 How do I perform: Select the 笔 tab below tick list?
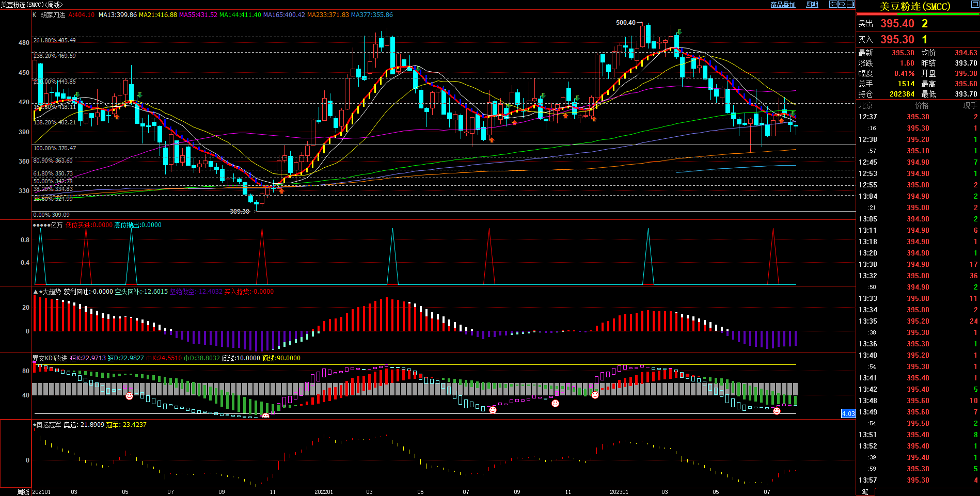865,492
